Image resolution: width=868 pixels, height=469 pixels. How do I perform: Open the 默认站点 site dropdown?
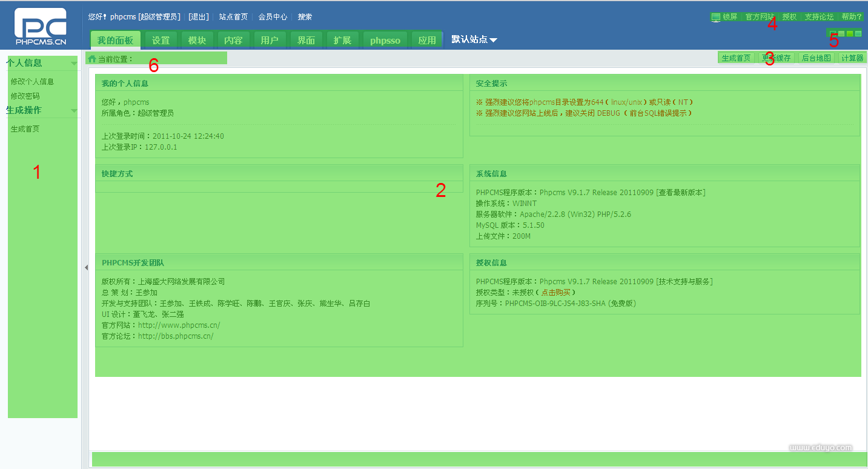click(x=474, y=39)
